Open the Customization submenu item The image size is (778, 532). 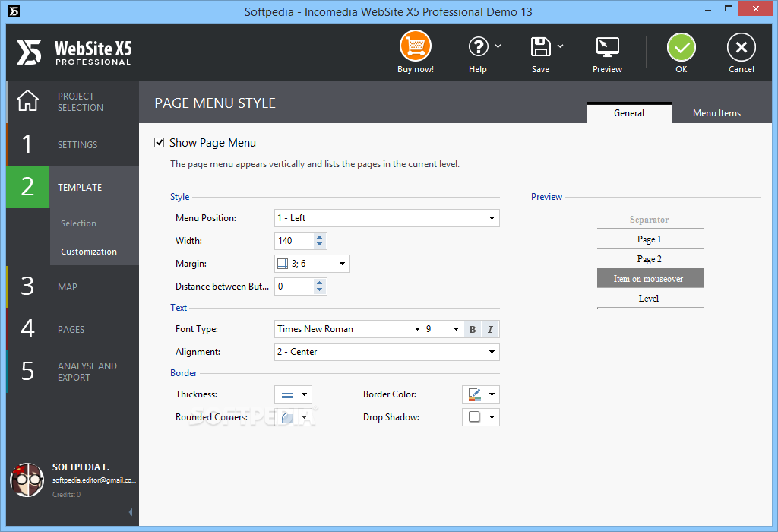click(x=89, y=252)
